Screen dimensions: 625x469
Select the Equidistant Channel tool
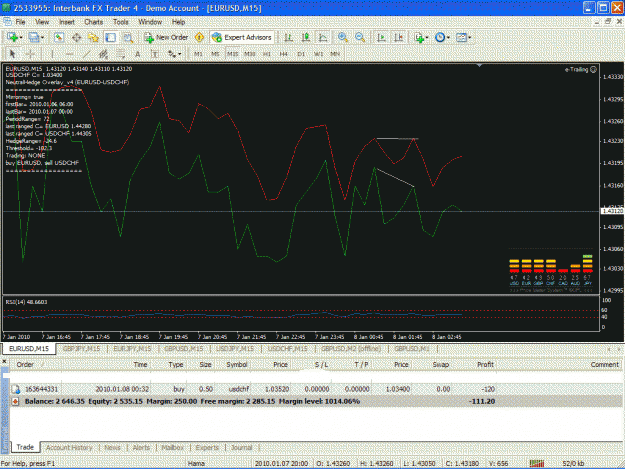tap(103, 54)
